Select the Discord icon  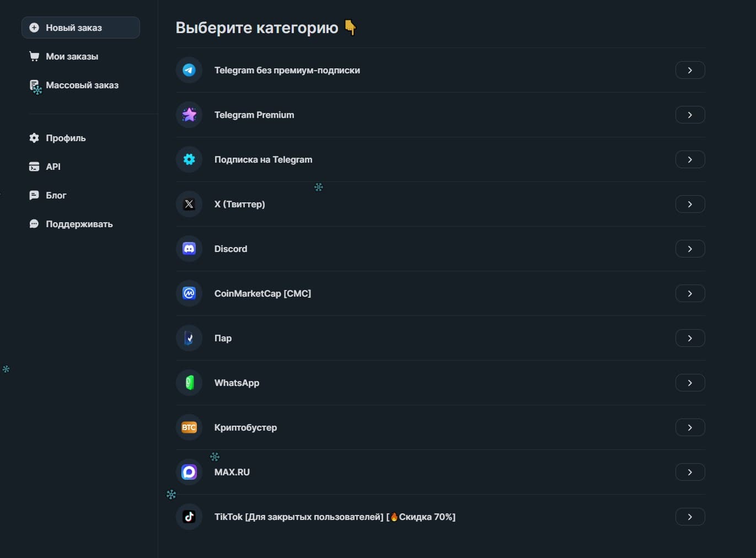[189, 249]
